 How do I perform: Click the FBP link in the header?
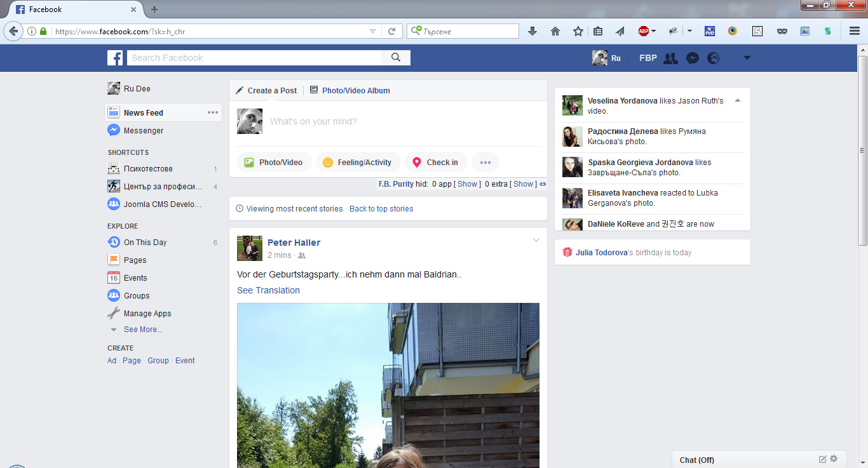pos(648,58)
